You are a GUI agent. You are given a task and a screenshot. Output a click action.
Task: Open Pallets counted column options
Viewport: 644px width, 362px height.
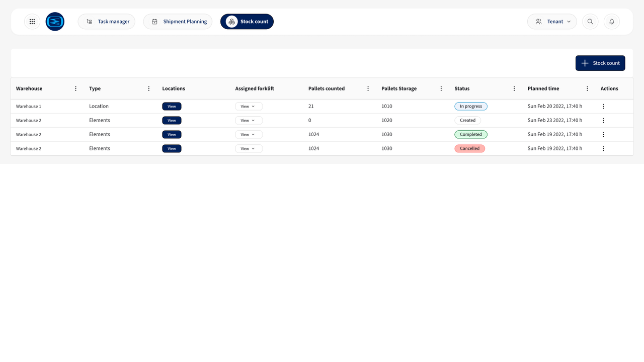(x=368, y=88)
